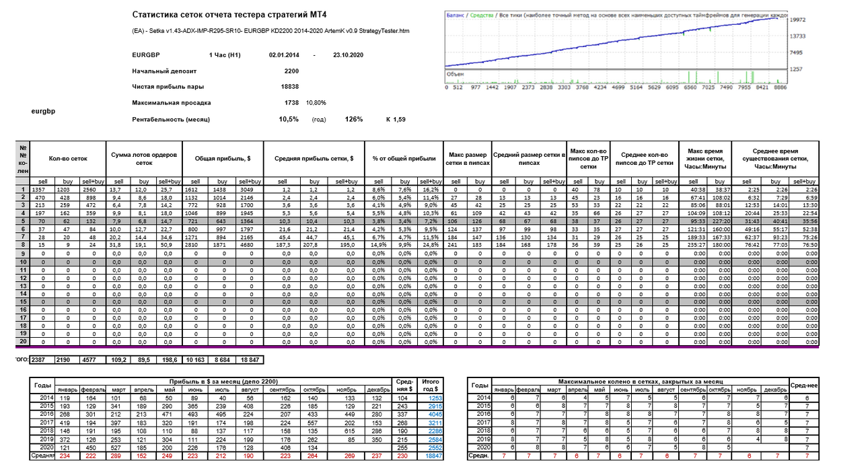Select the 'Чистая прибыль пары' label

coord(168,87)
